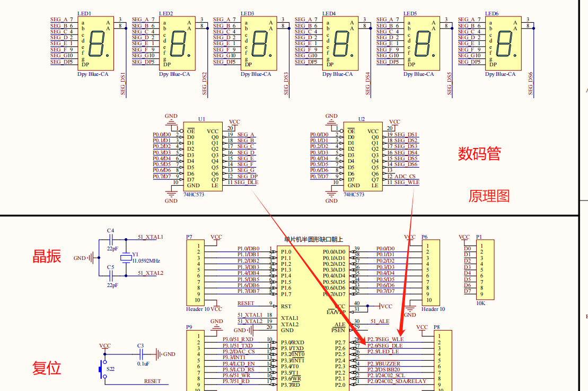Click the ADC_CS net label on U2
588x391 pixels.
(x=405, y=176)
